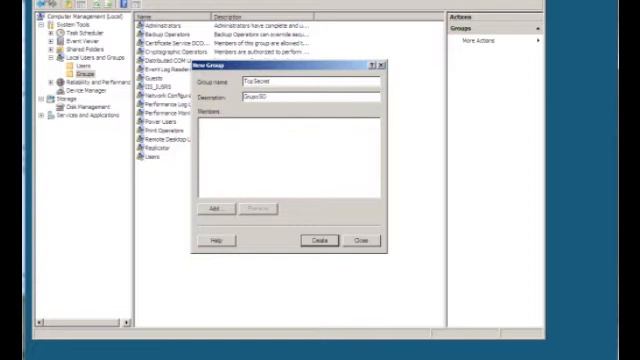The width and height of the screenshot is (640, 360).
Task: Click the Guests group icon
Action: 140,78
